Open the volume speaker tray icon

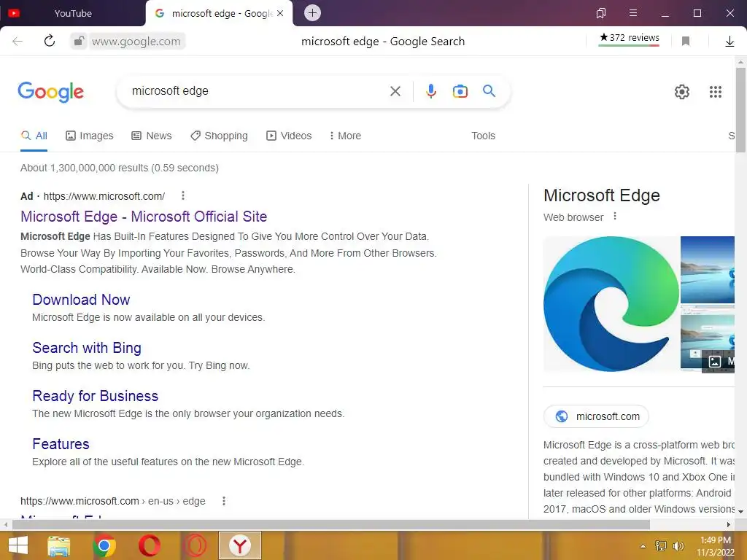tap(678, 546)
